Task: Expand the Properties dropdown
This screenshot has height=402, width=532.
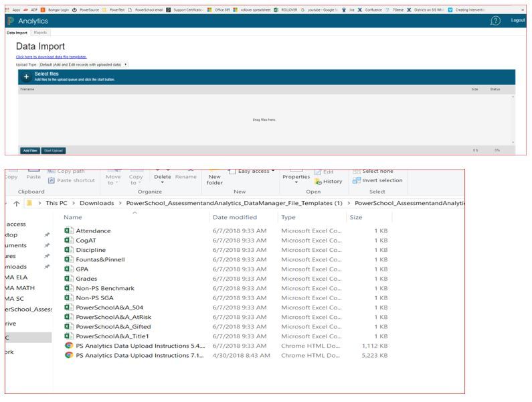Action: pos(296,182)
